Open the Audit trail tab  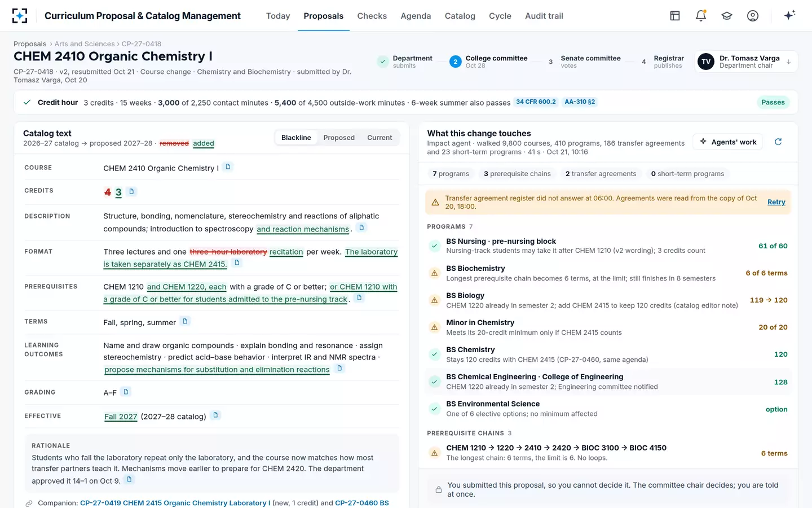click(x=544, y=16)
